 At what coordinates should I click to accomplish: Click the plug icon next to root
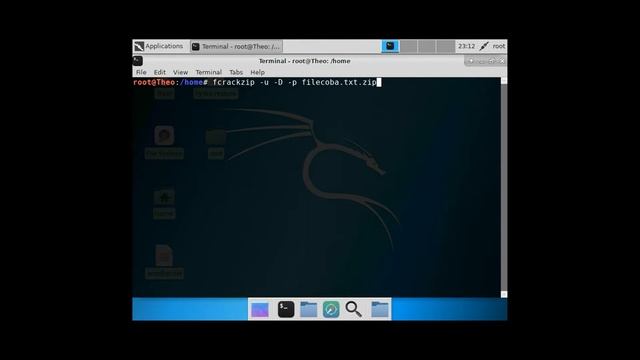point(484,46)
